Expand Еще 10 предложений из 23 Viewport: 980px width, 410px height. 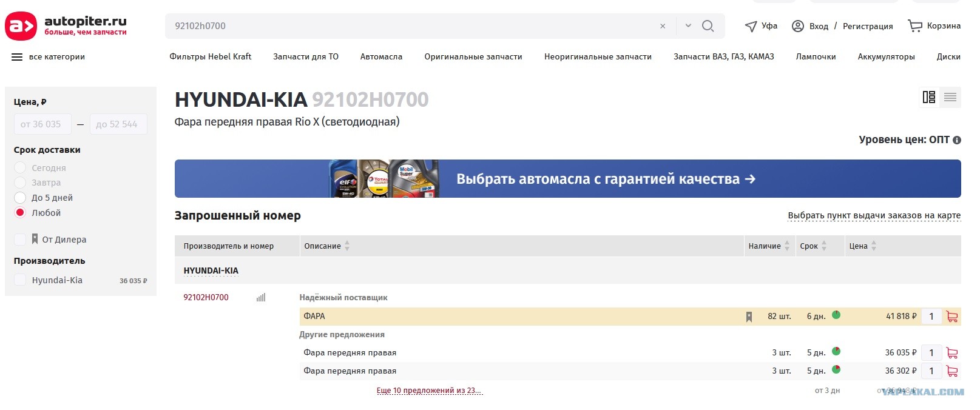[429, 391]
